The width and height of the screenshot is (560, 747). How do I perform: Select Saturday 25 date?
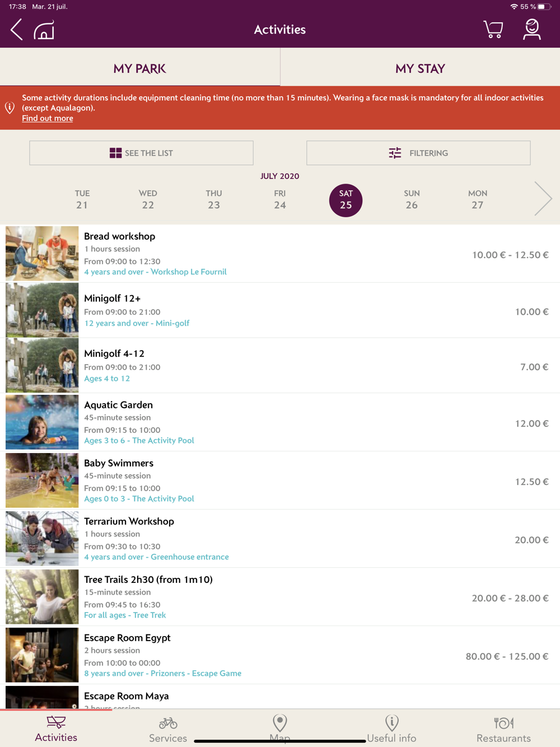346,200
